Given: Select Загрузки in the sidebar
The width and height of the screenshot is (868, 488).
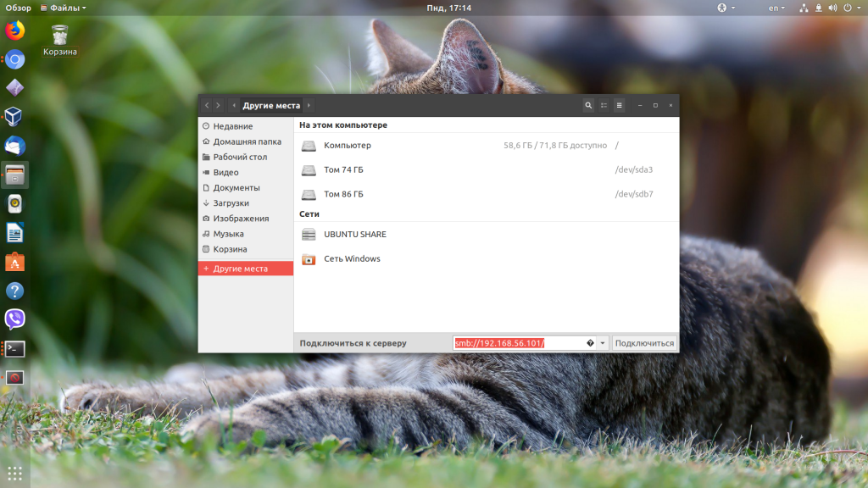Looking at the screenshot, I should coord(231,203).
